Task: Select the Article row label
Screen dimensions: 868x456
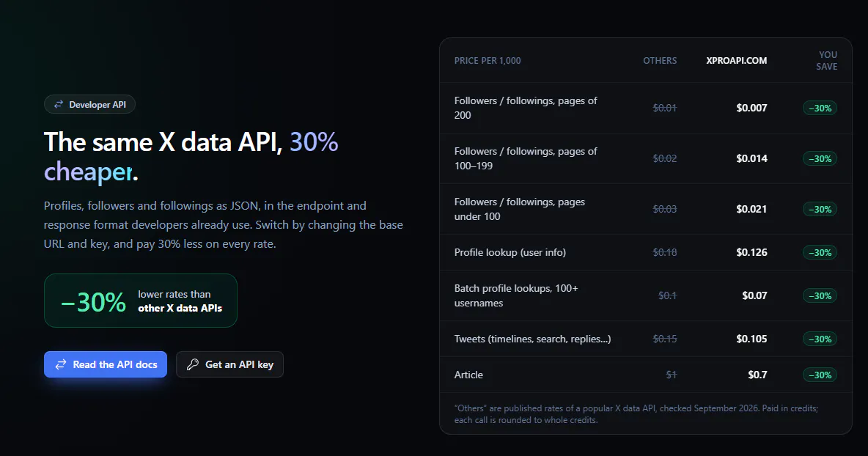Action: click(x=468, y=375)
